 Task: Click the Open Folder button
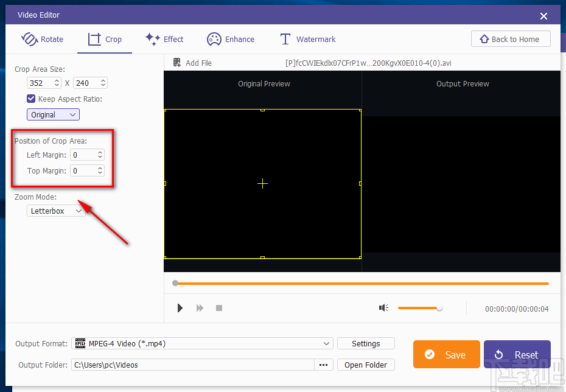[x=365, y=365]
